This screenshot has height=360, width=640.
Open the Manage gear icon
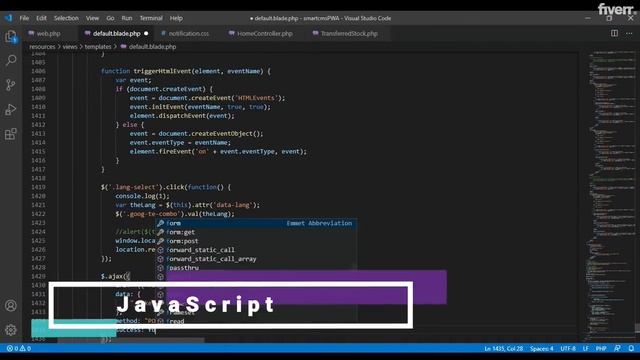pos(11,329)
